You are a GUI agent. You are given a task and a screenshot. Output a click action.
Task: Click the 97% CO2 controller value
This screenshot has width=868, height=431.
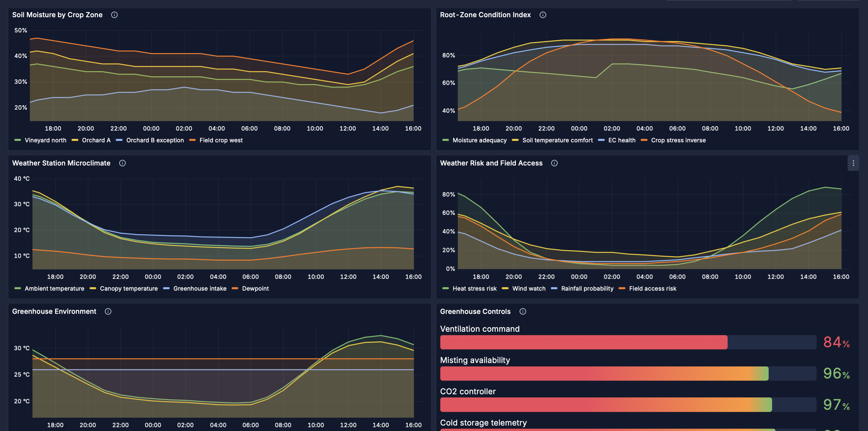click(x=836, y=405)
